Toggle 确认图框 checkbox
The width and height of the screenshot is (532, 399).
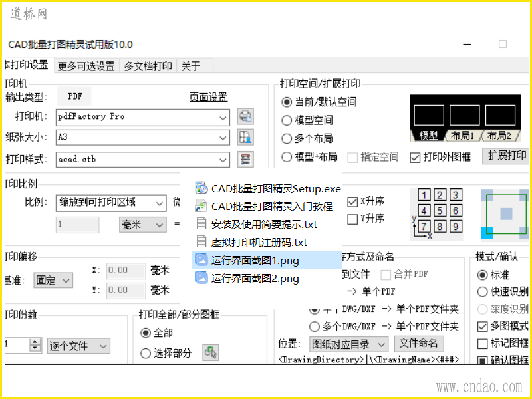click(x=483, y=360)
